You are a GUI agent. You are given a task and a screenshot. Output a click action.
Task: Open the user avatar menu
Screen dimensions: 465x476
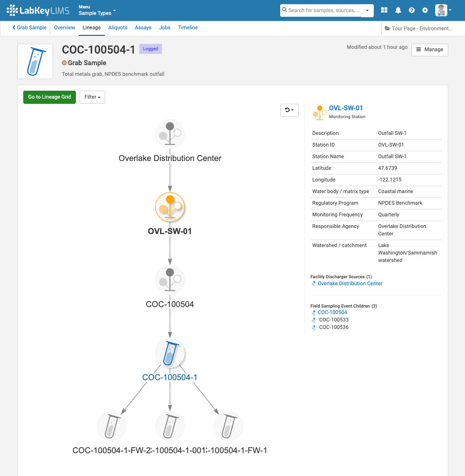tap(443, 10)
